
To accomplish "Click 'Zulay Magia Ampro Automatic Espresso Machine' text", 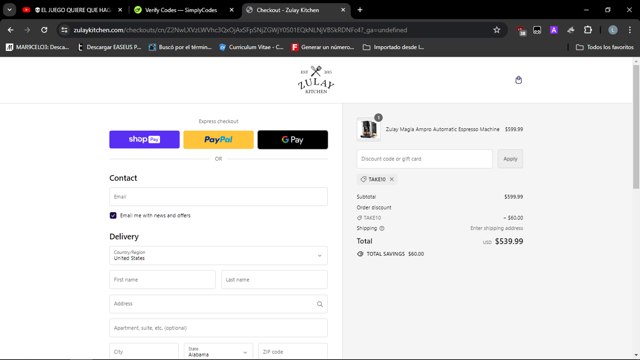I will (x=442, y=129).
